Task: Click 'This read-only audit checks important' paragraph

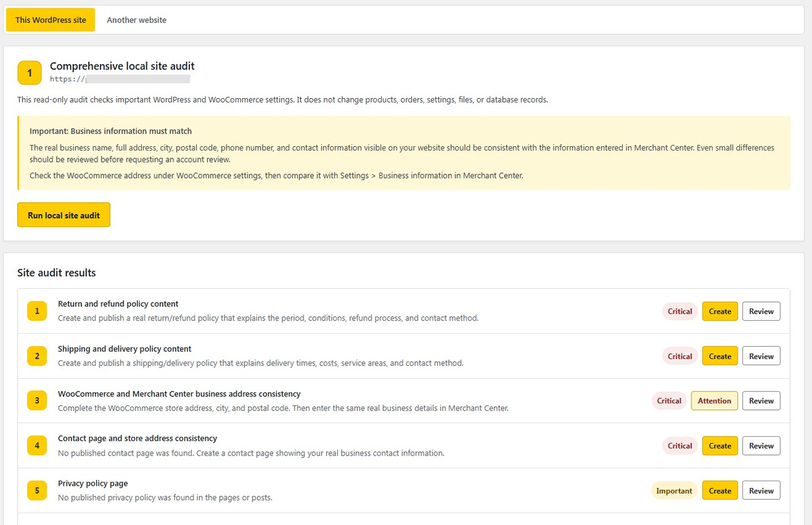Action: (282, 99)
